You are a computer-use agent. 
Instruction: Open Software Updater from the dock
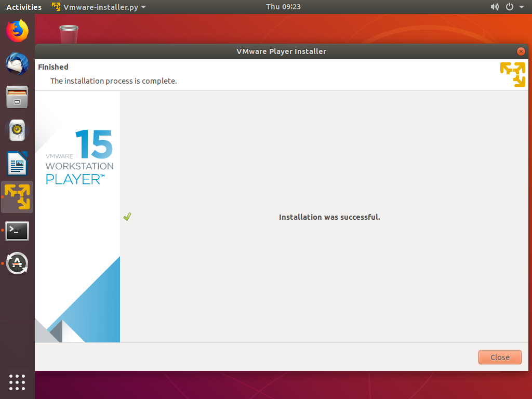17,264
